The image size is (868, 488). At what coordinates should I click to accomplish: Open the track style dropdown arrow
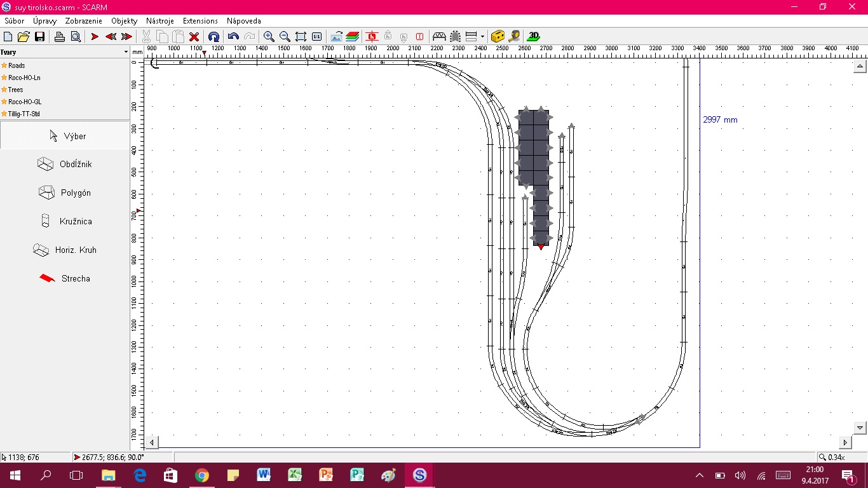pyautogui.click(x=482, y=37)
